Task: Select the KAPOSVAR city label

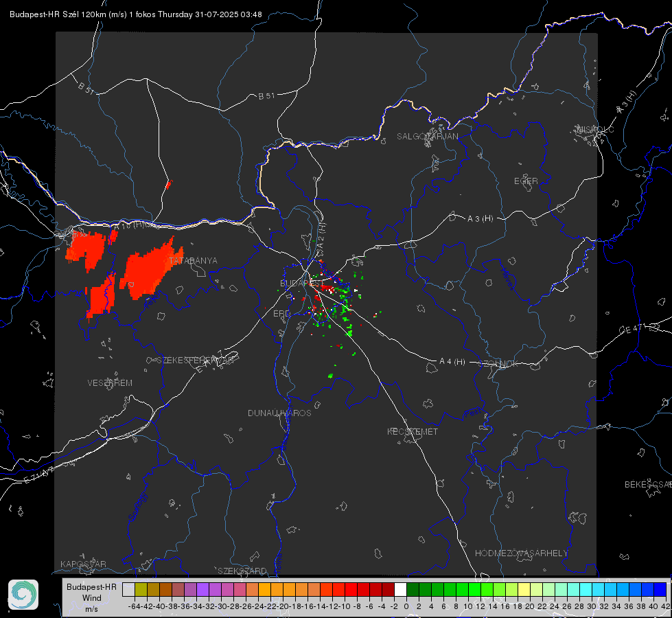Action: pos(83,564)
